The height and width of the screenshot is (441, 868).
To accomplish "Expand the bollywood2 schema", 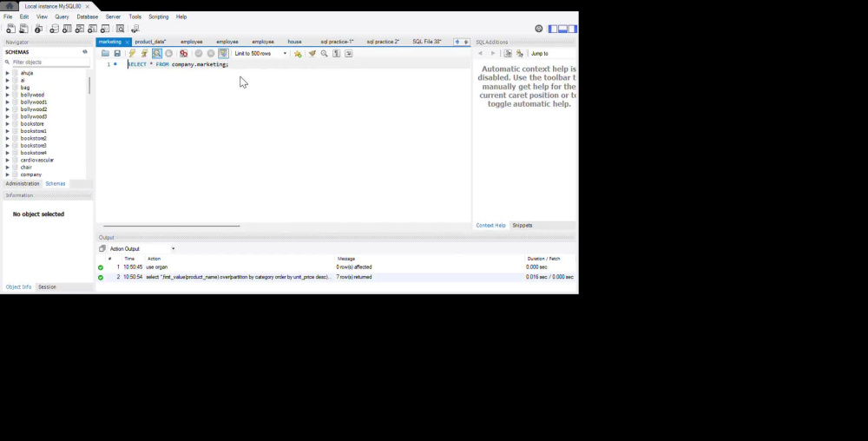I will pyautogui.click(x=8, y=109).
